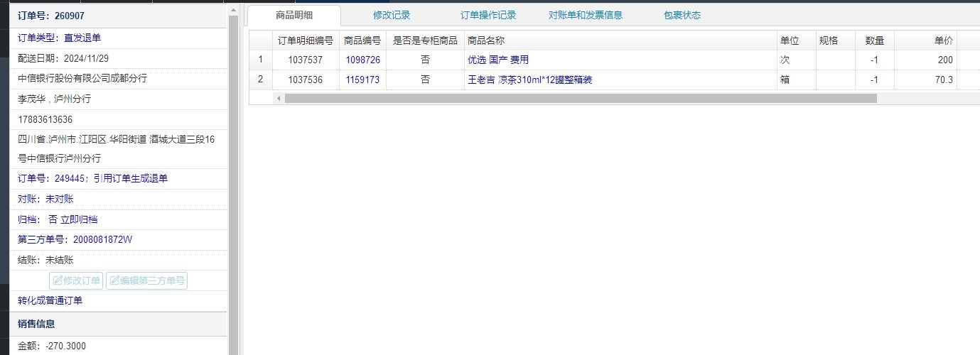
Task: Click the pencil icon on 编辑第三方单号
Action: coord(114,280)
